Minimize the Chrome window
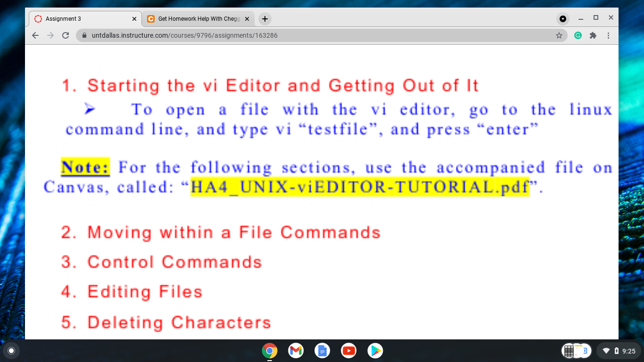The width and height of the screenshot is (644, 362). point(581,18)
